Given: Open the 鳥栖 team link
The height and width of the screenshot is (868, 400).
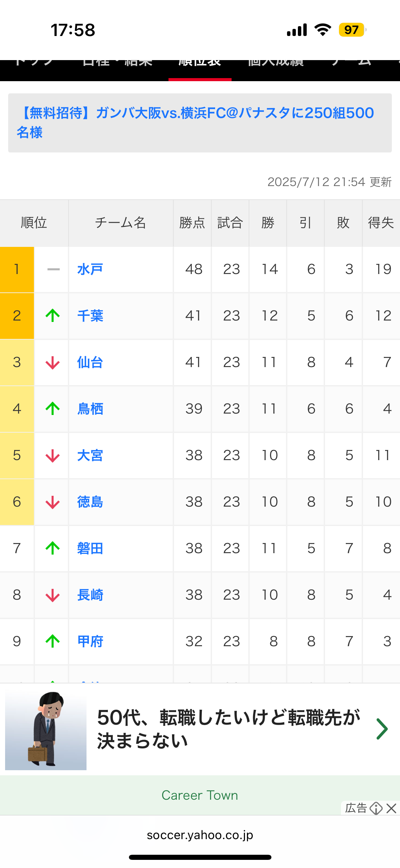Looking at the screenshot, I should point(90,409).
